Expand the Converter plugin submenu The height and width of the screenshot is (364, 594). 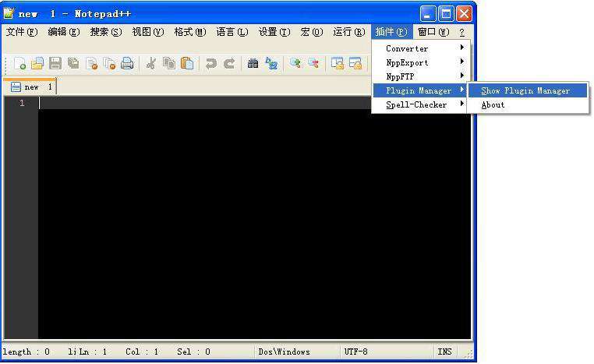pos(421,48)
